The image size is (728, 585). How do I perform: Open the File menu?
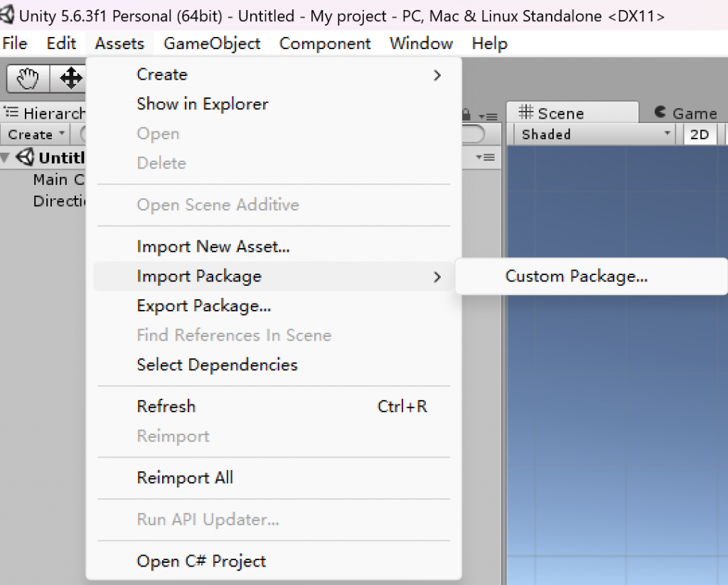click(x=15, y=43)
